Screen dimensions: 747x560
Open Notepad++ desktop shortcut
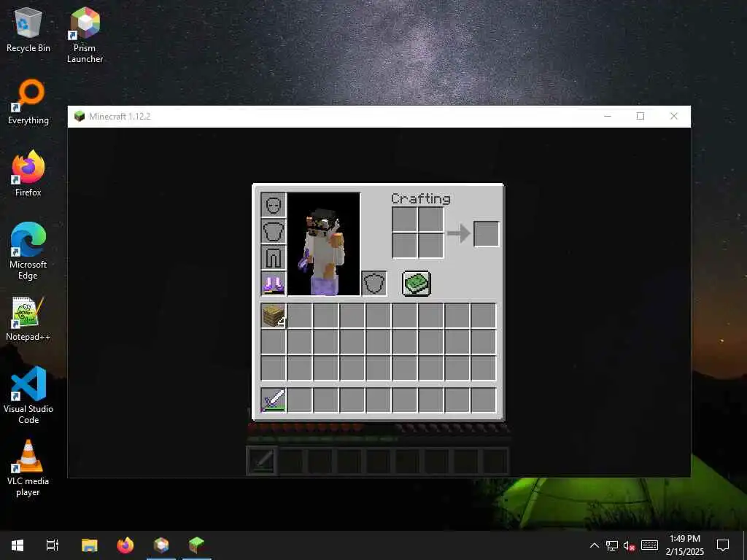pyautogui.click(x=28, y=319)
